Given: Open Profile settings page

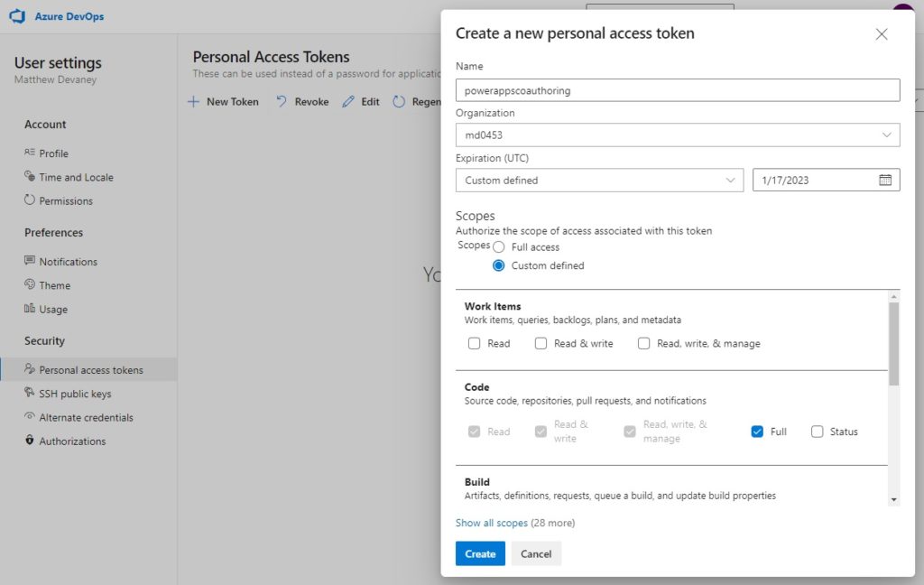Looking at the screenshot, I should tap(53, 153).
